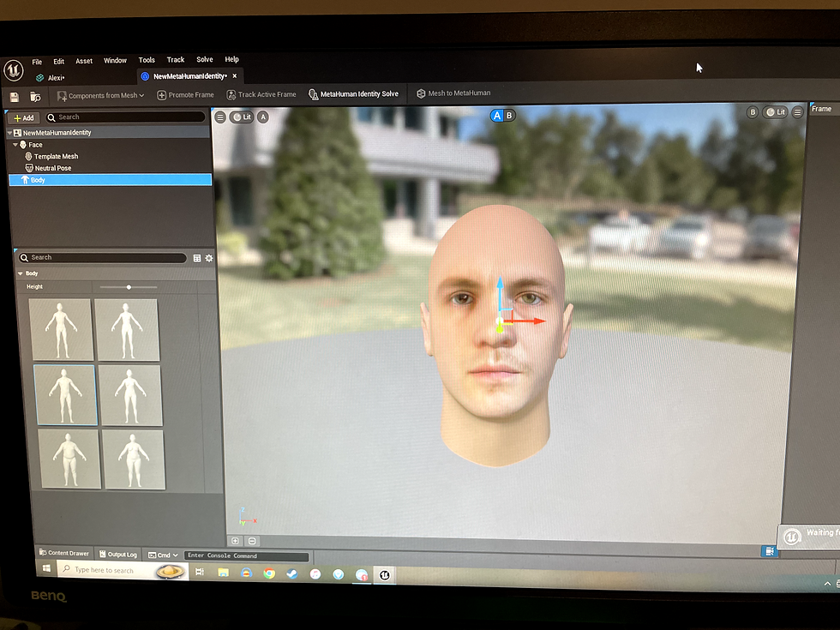Focus the details panel Search field

(102, 258)
